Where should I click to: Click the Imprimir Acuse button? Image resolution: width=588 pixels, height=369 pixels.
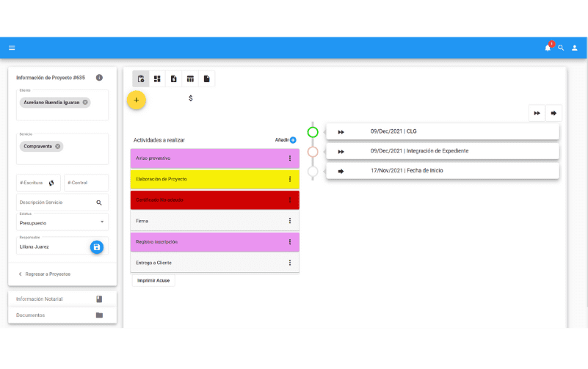click(x=153, y=280)
